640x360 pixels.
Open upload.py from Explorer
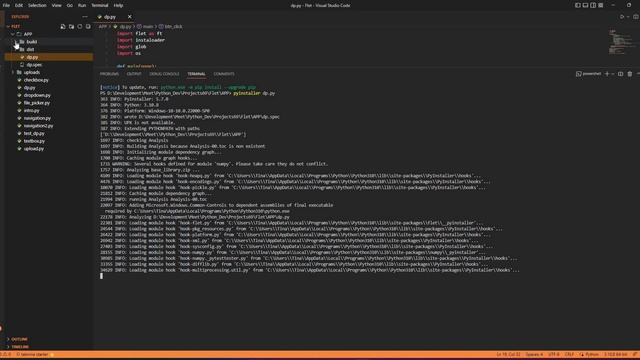click(x=33, y=149)
